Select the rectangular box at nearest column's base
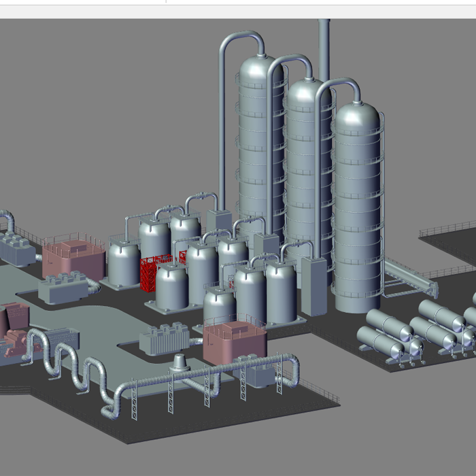476x476 pixels. [x=314, y=286]
